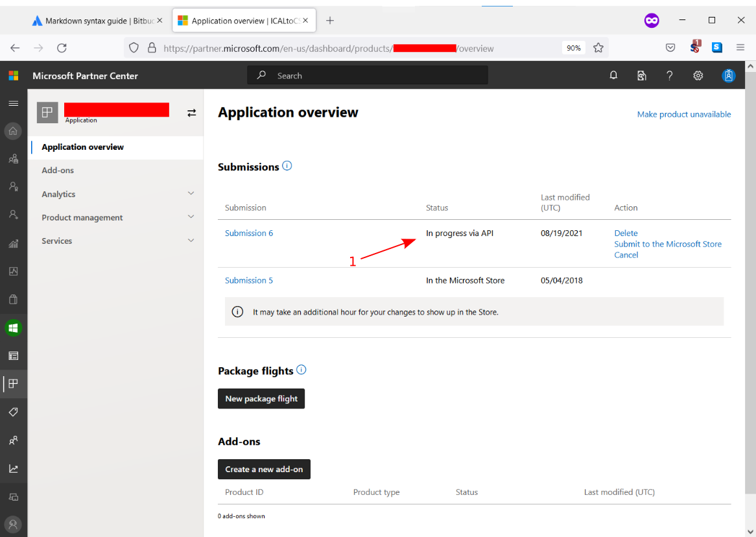Click the account profile avatar icon

pos(729,76)
